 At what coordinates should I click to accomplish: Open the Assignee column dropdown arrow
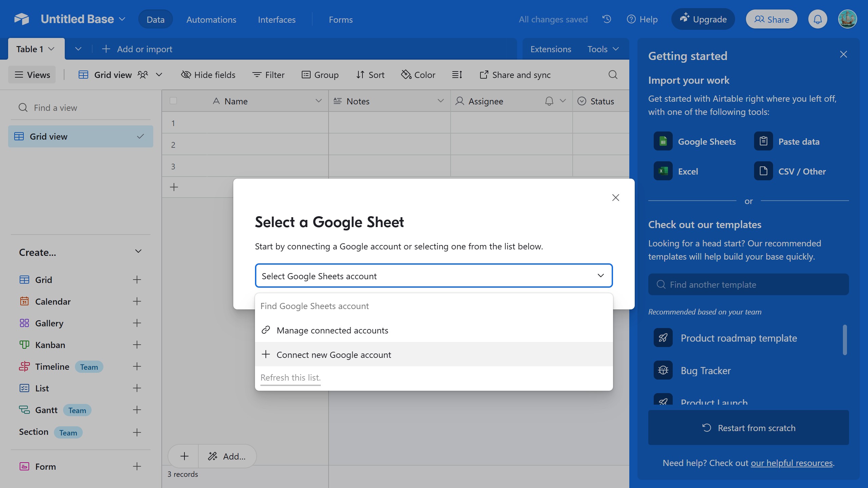563,101
